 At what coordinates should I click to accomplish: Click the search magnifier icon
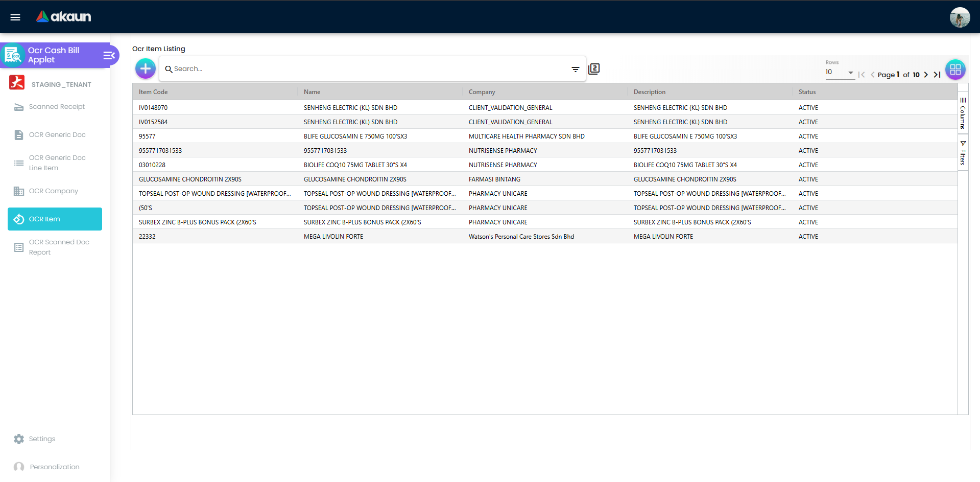(169, 69)
